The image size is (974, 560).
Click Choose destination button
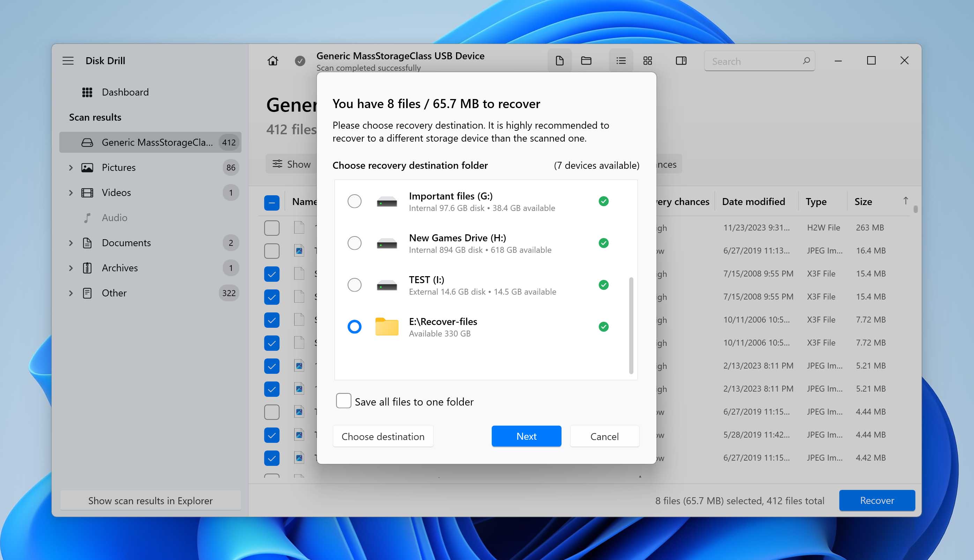point(383,437)
